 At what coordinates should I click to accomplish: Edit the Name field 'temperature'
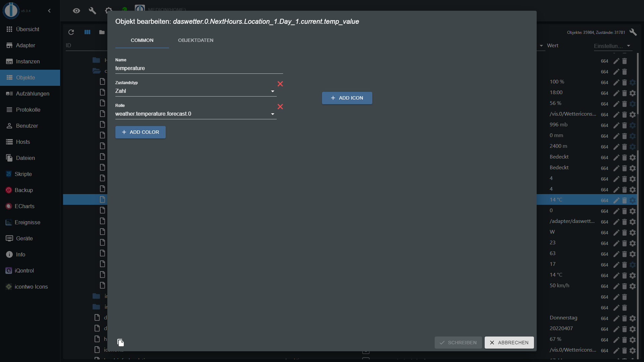(199, 68)
